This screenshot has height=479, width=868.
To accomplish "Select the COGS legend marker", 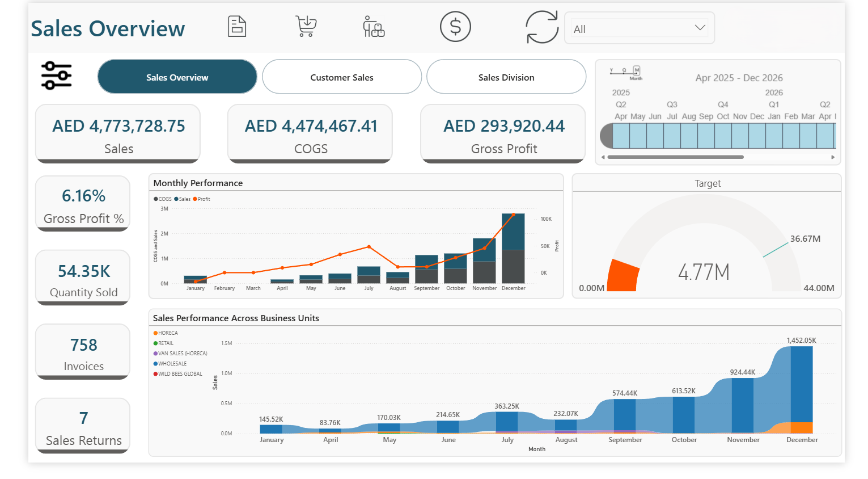I will coord(155,199).
